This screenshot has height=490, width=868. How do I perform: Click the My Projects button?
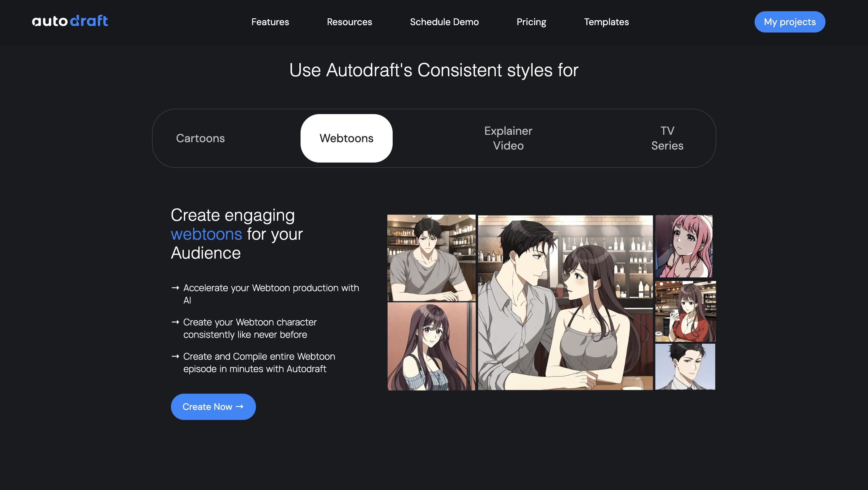(x=790, y=22)
